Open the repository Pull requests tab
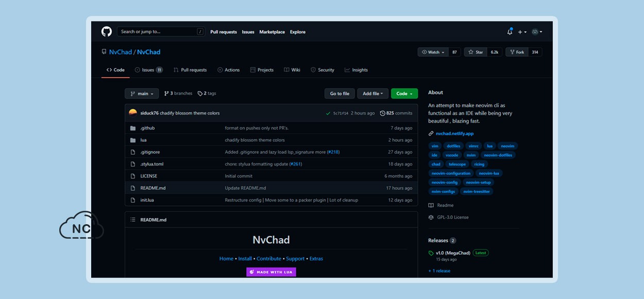The width and height of the screenshot is (644, 299). point(190,70)
